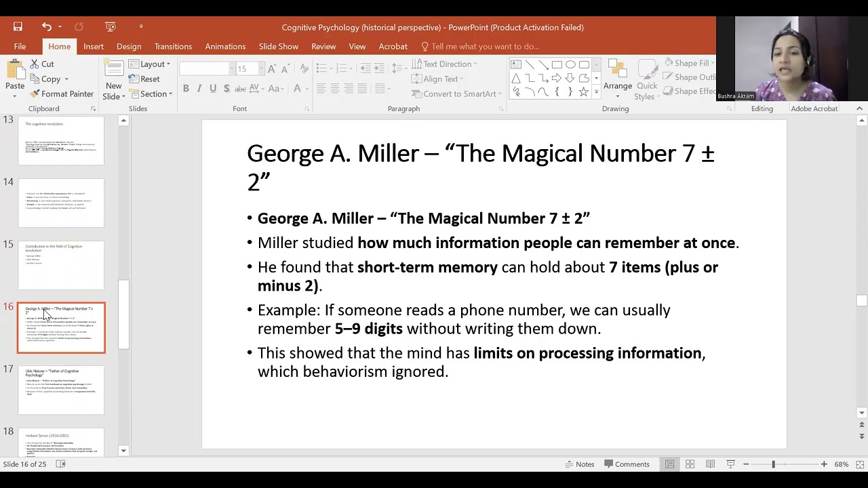
Task: Switch to Reading View icon
Action: point(710,464)
